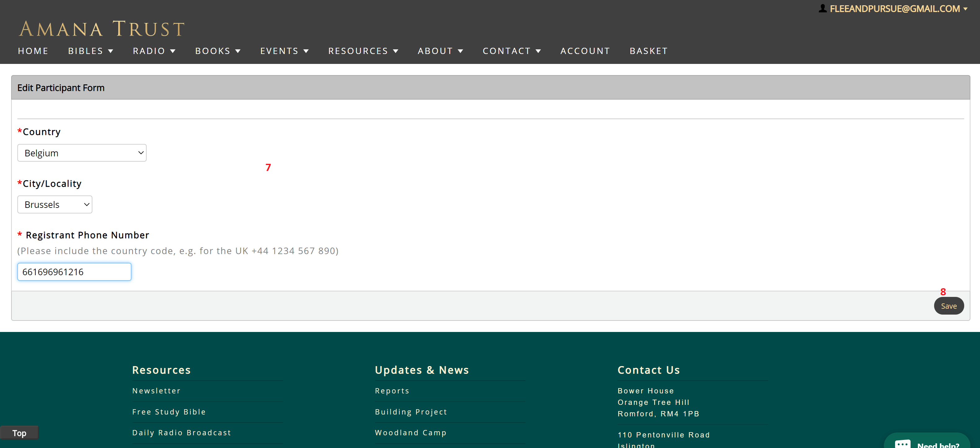980x448 pixels.
Task: Navigate to the HOME menu item
Action: click(x=33, y=51)
